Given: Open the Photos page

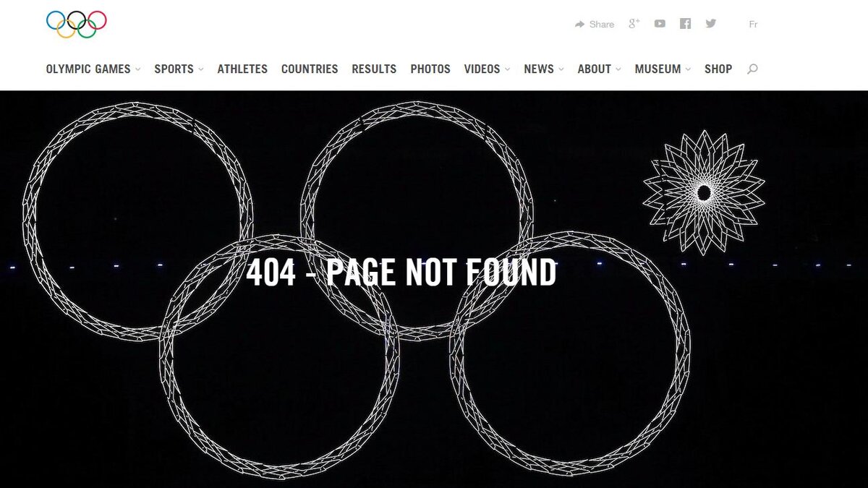Looking at the screenshot, I should tap(430, 69).
